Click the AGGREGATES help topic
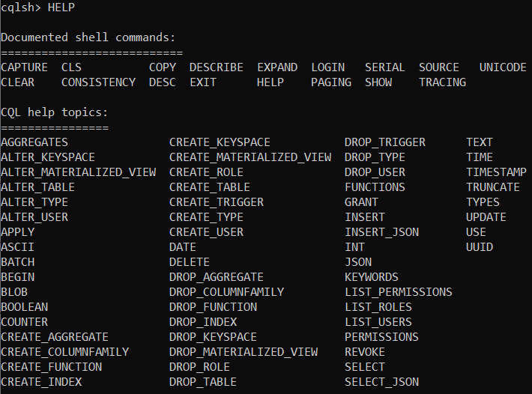532x394 pixels. pos(34,142)
